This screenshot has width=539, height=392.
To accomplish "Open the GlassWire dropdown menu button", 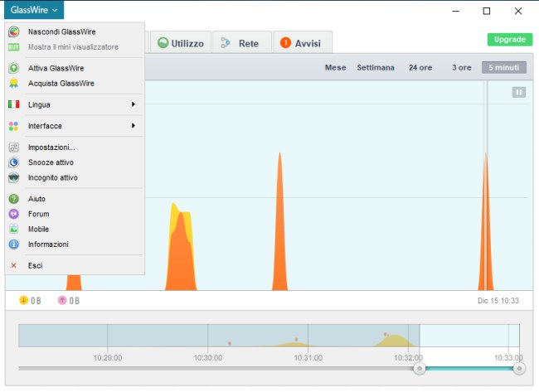I will pos(34,10).
